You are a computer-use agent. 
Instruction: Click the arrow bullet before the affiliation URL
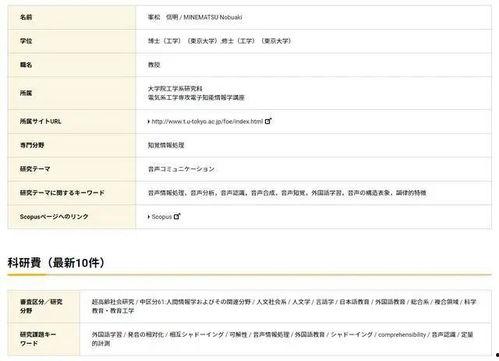[x=149, y=122]
